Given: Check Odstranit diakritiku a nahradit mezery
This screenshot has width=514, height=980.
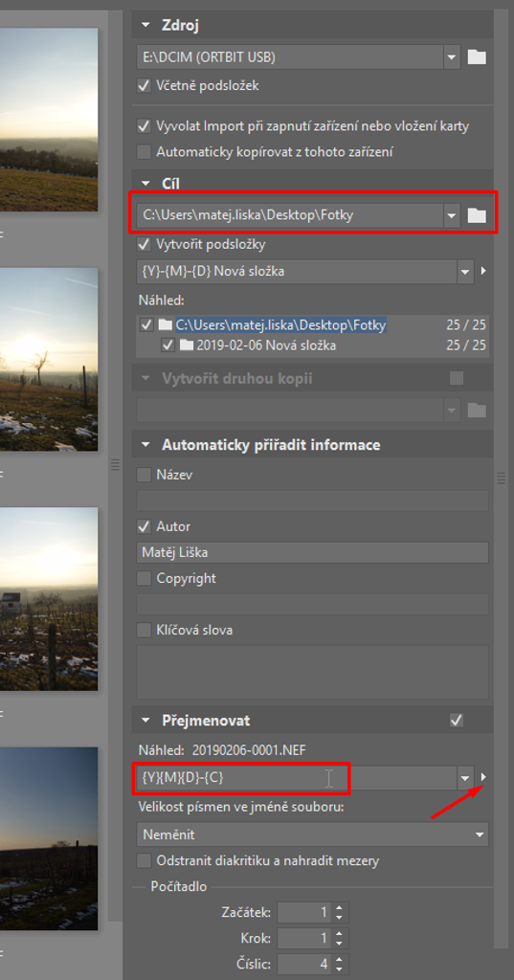Looking at the screenshot, I should point(144,860).
